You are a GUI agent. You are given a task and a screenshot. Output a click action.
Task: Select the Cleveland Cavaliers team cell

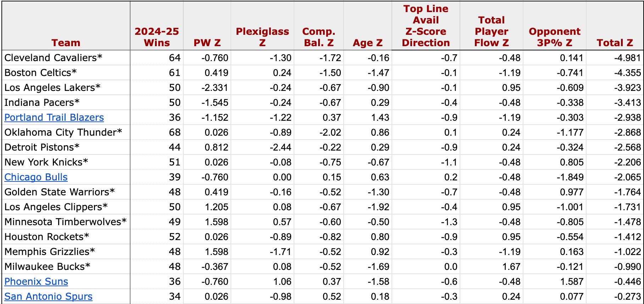coord(66,58)
